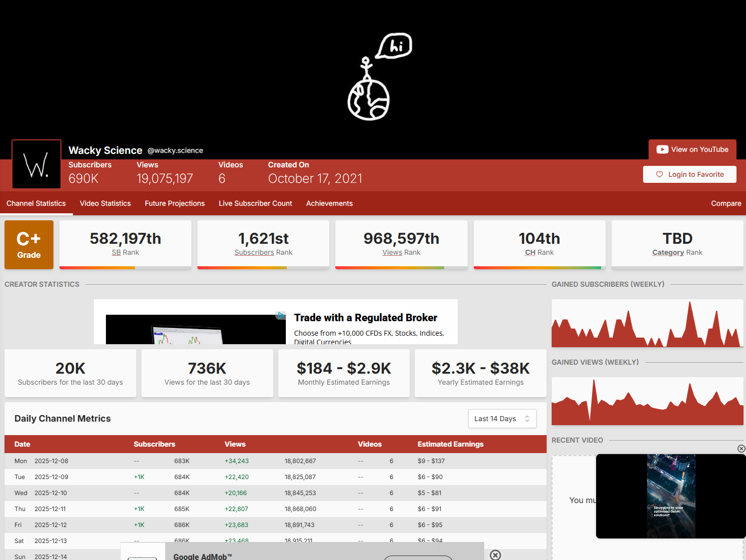Open the Last 14 Days dropdown
The width and height of the screenshot is (746, 560).
(502, 419)
